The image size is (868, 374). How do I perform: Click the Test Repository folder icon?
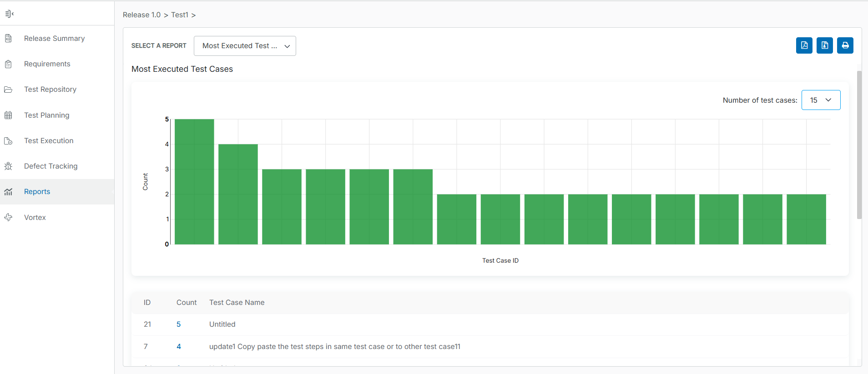click(8, 90)
